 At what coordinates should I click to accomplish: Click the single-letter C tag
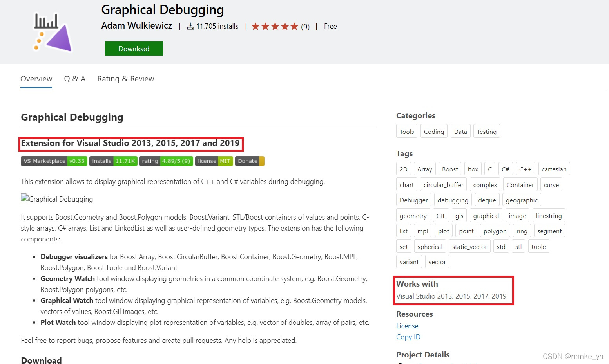490,169
